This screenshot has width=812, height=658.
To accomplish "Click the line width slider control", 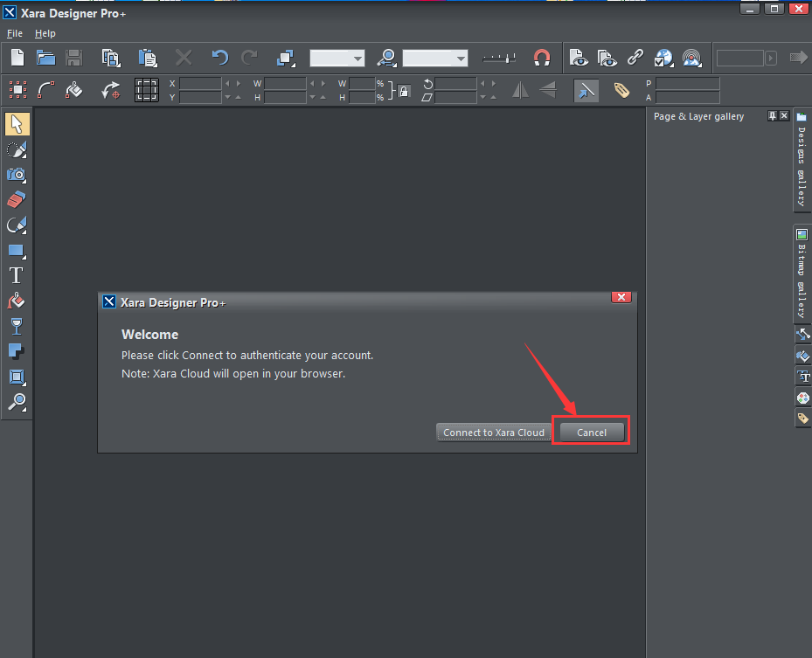I will (x=499, y=58).
